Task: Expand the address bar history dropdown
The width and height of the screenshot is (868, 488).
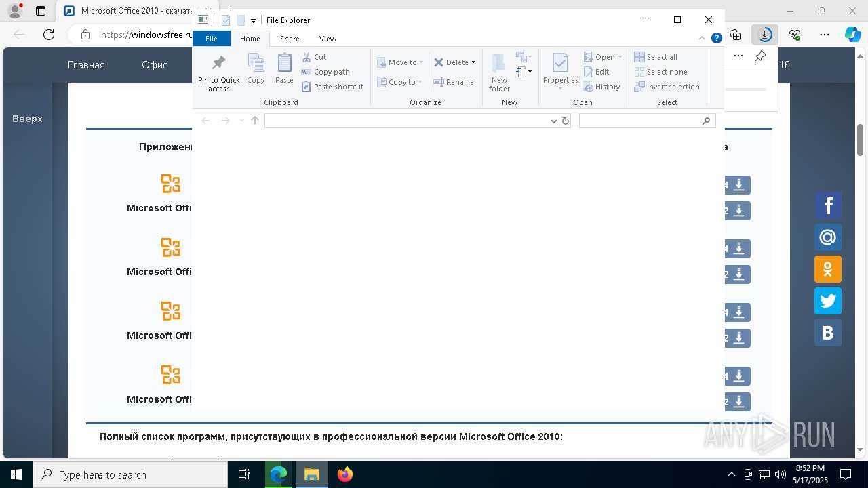Action: pyautogui.click(x=554, y=121)
